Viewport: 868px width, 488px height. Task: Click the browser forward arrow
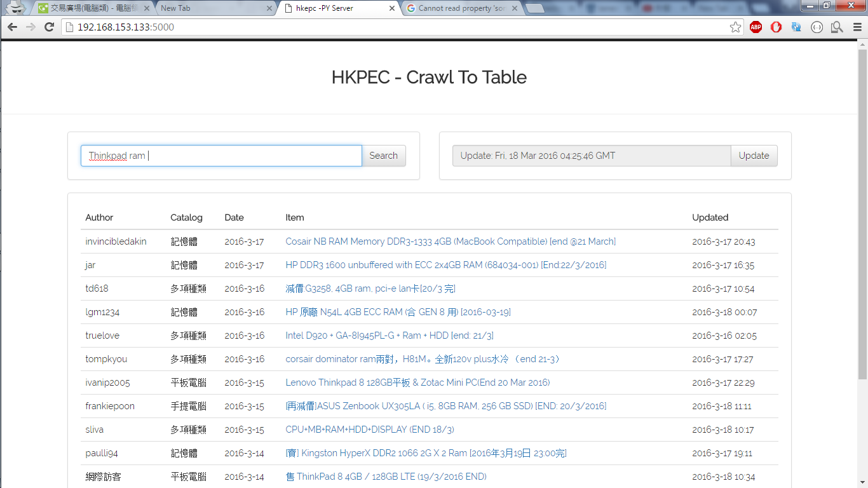pyautogui.click(x=31, y=27)
